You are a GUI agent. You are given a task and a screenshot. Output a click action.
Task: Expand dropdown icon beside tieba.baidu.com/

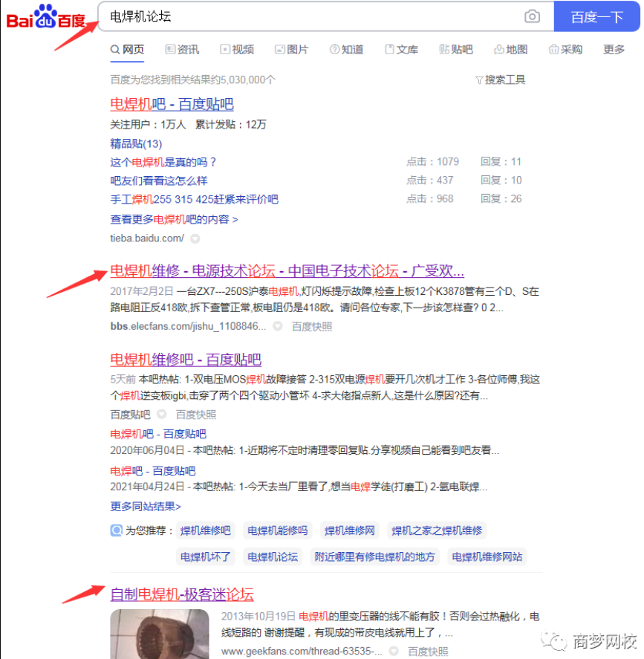[x=195, y=238]
